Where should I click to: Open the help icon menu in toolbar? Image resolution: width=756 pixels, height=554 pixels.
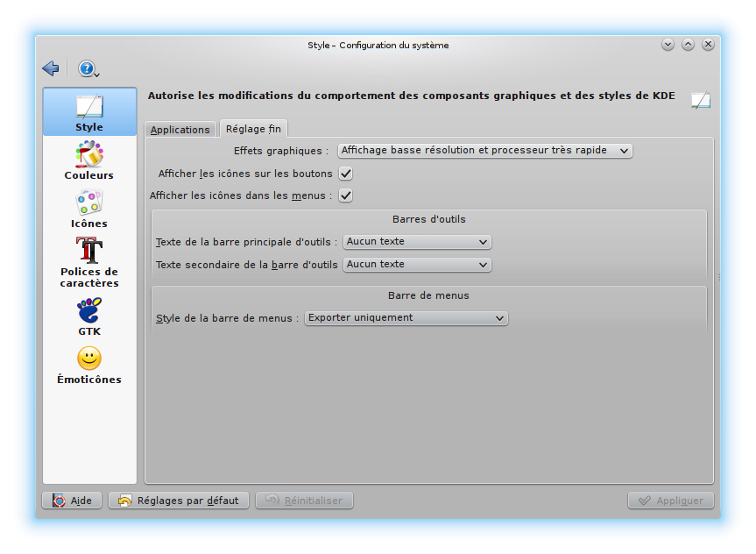click(88, 68)
